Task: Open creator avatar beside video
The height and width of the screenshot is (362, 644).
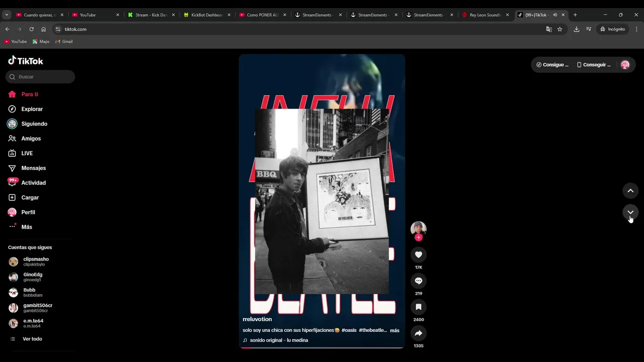Action: 418,228
